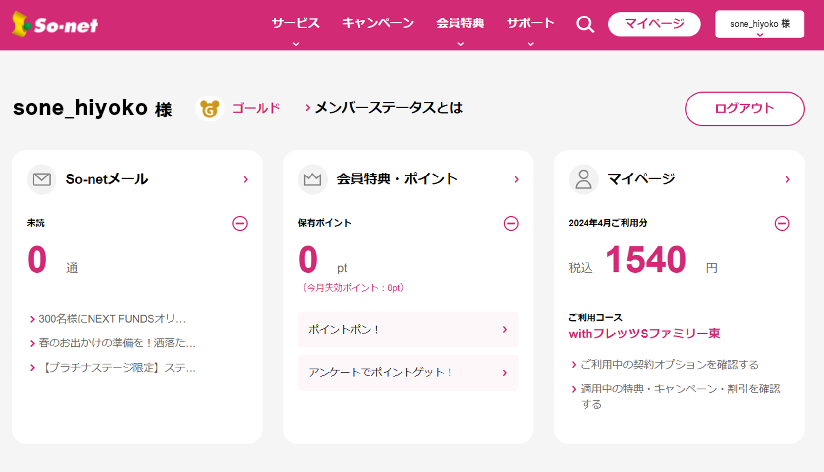Click the gold bear member status badge
Screen dimensions: 824x472
209,108
